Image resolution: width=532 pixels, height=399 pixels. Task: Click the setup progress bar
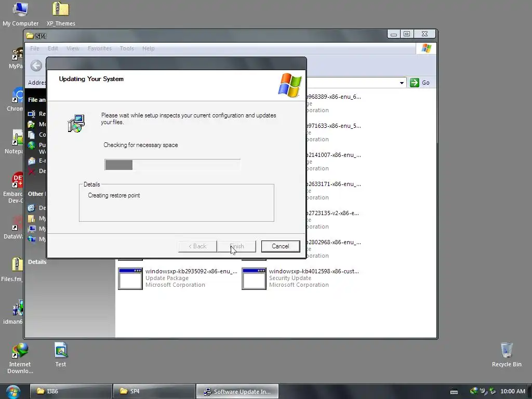click(172, 165)
